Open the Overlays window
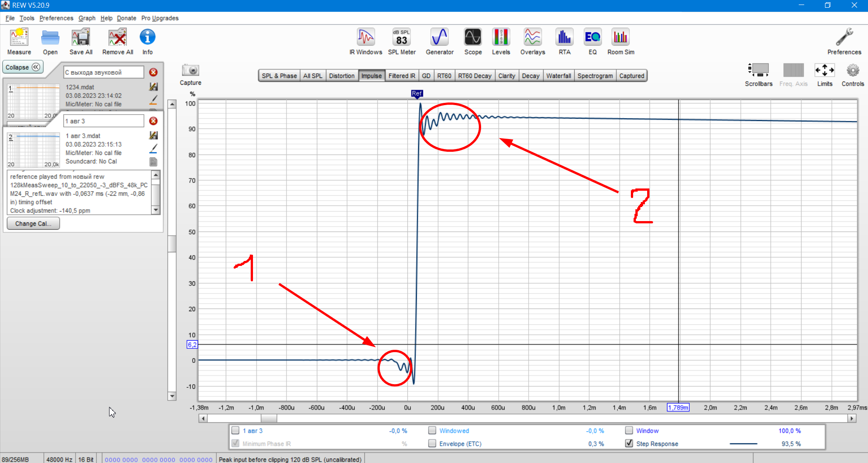 click(x=533, y=37)
